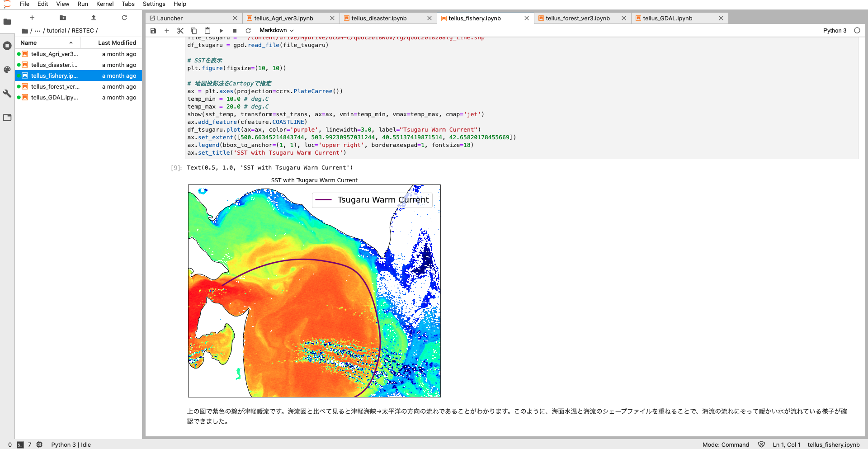Open the Running Terminals and Kernels panel
Viewport: 868px width, 449px height.
click(x=7, y=46)
